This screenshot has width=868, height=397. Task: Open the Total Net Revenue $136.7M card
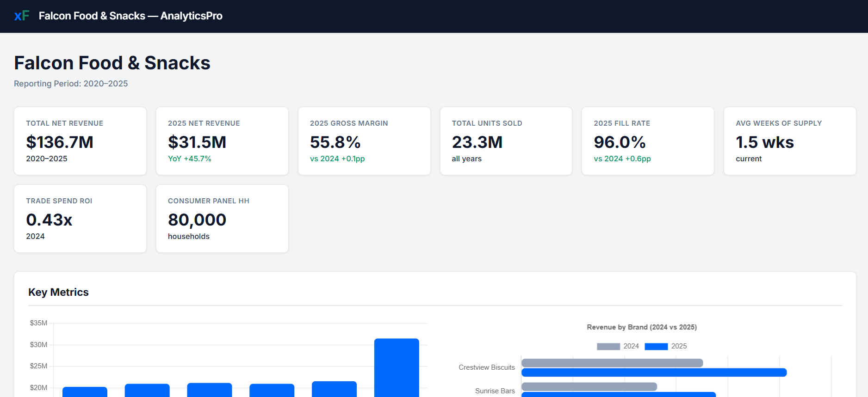tap(81, 141)
